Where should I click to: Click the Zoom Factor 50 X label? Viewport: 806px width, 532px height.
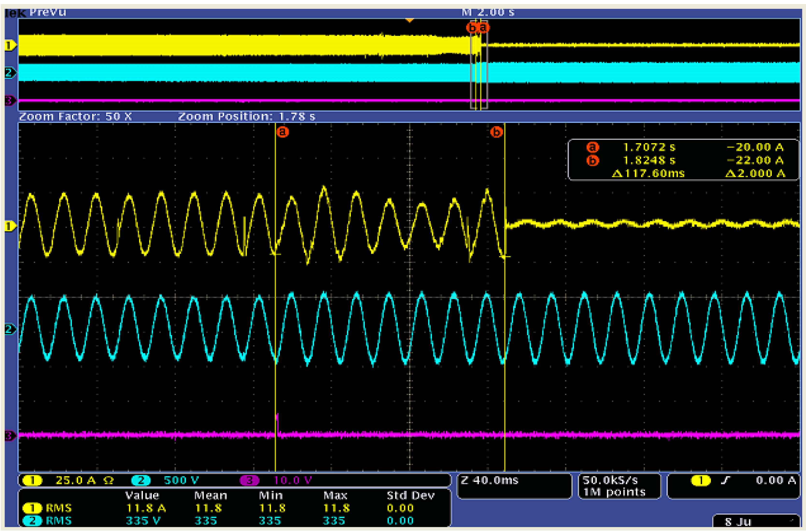[x=75, y=117]
